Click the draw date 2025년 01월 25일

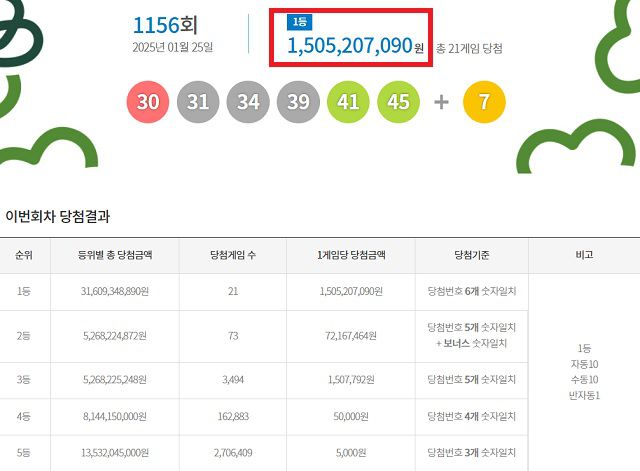[173, 47]
